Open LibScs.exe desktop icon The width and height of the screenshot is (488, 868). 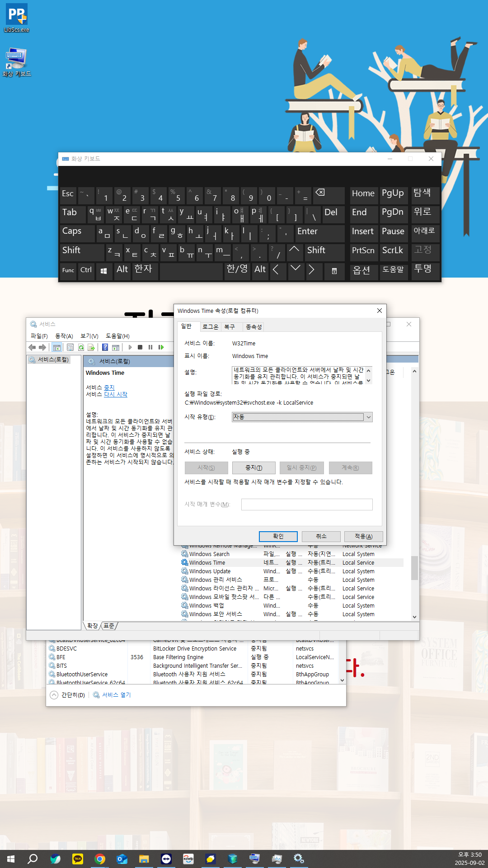pos(17,18)
